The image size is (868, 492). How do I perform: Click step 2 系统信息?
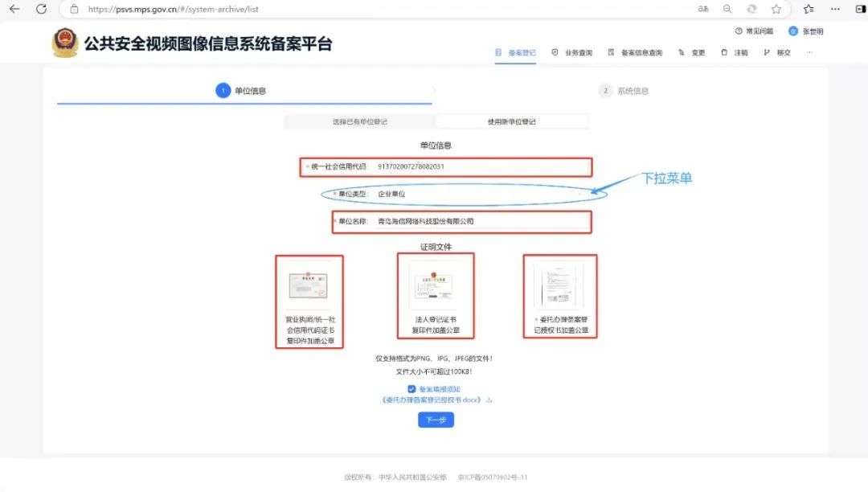coord(624,90)
